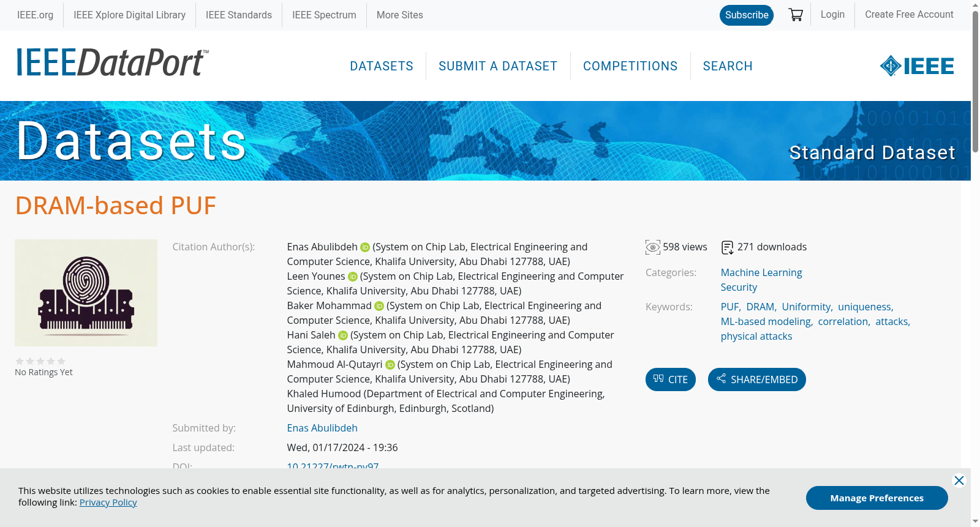Click the IEEE DataPort logo
This screenshot has width=980, height=527.
click(113, 62)
